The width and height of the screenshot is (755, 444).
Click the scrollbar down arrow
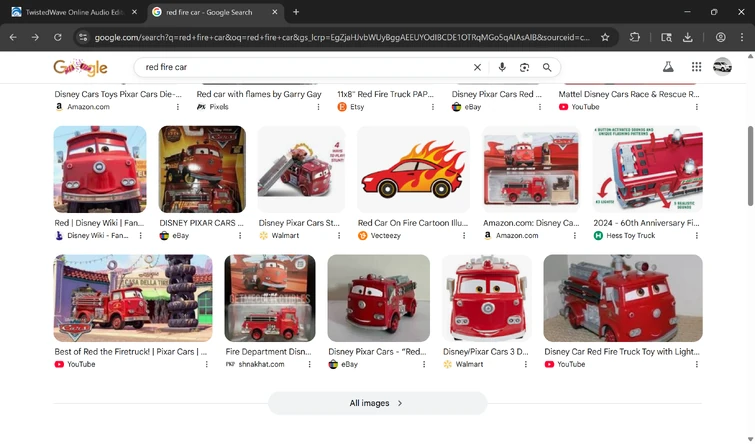click(x=750, y=439)
